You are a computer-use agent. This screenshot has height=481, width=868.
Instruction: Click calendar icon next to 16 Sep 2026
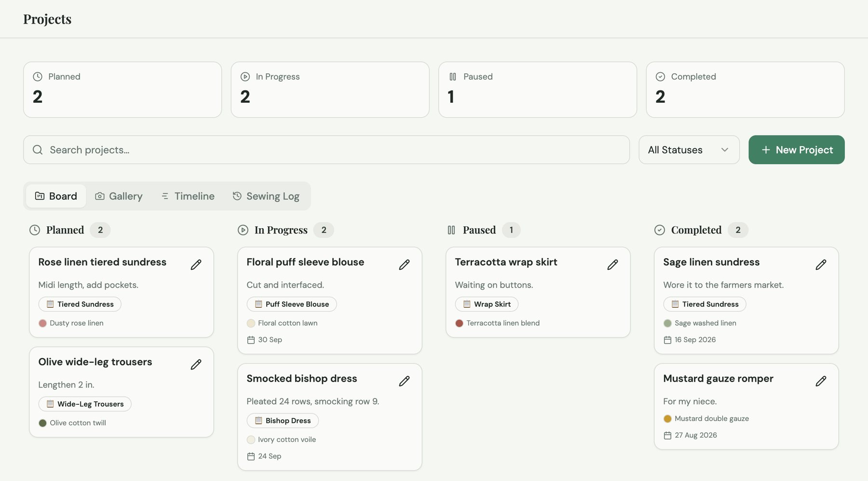click(667, 340)
